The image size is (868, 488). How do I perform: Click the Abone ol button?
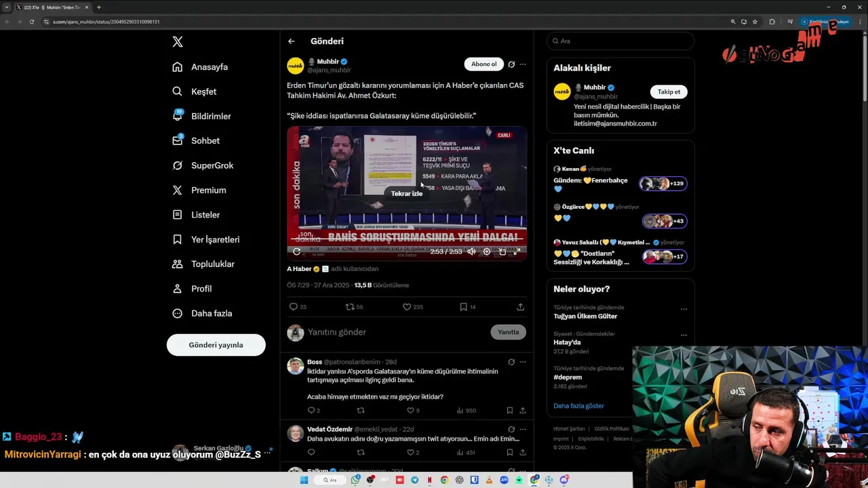click(x=484, y=64)
